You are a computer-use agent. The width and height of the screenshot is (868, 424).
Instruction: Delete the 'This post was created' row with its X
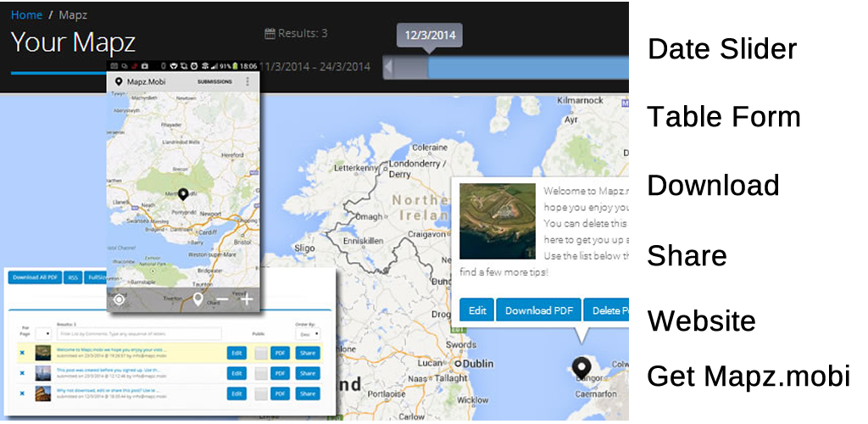pos(22,373)
